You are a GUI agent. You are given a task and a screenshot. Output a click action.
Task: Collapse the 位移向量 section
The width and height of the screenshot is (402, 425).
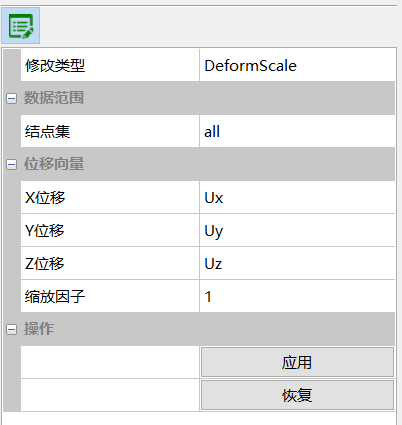(x=11, y=164)
